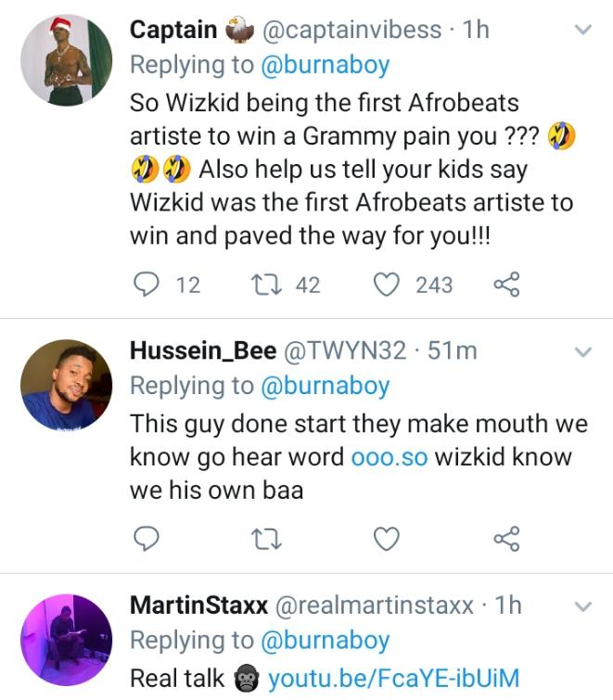View Hussein_Bee's profile photo
Viewport: 613px width, 700px height.
pyautogui.click(x=66, y=384)
